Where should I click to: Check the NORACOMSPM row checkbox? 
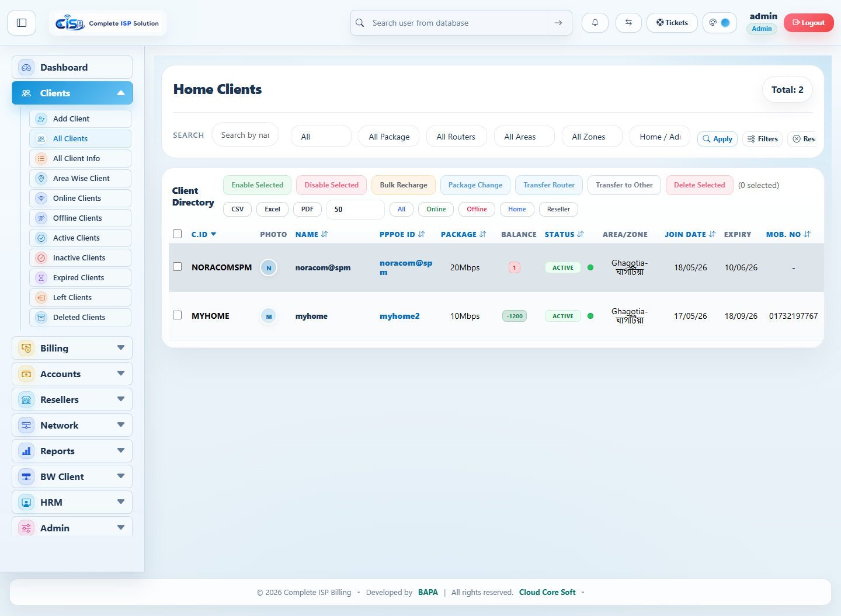(178, 267)
